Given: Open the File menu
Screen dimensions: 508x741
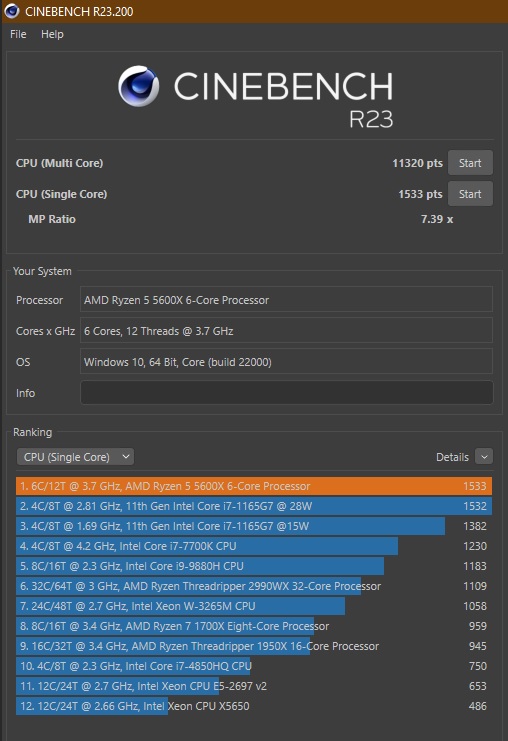Looking at the screenshot, I should coord(18,34).
